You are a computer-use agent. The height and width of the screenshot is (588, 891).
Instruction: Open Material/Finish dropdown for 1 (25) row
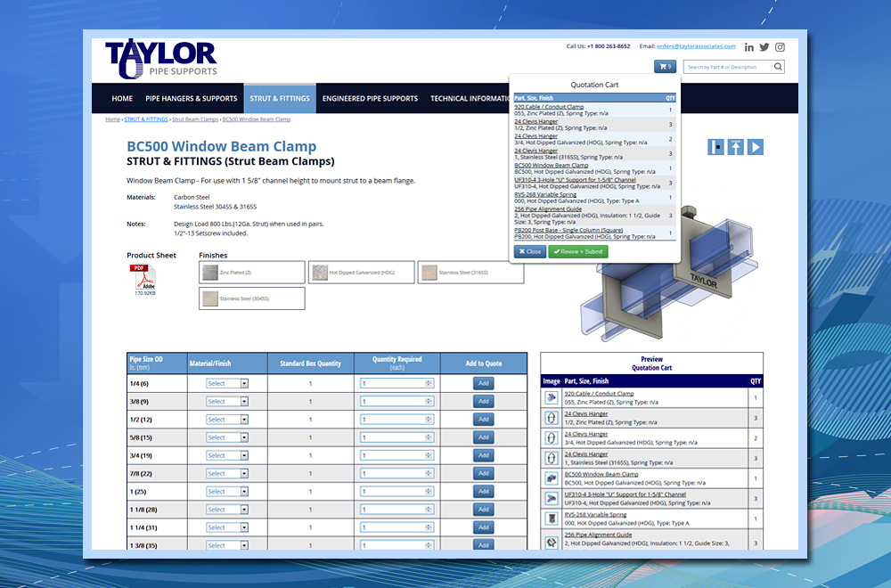pos(227,492)
